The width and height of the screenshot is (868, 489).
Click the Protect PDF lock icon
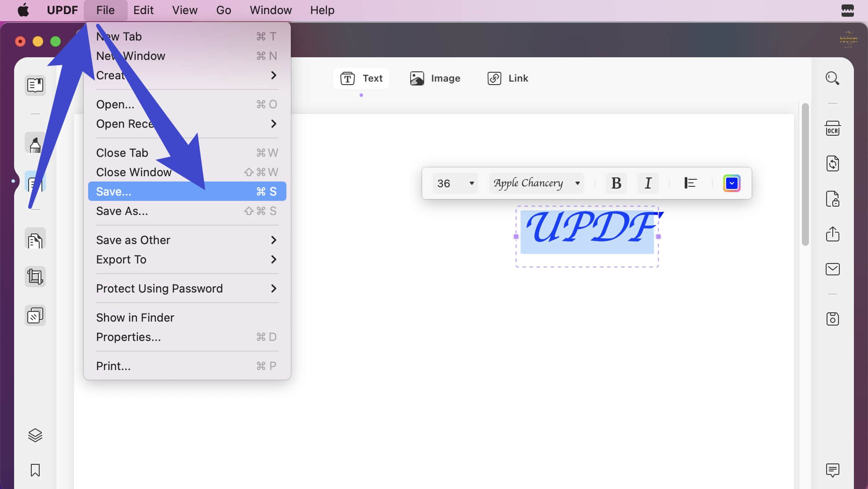pyautogui.click(x=832, y=199)
